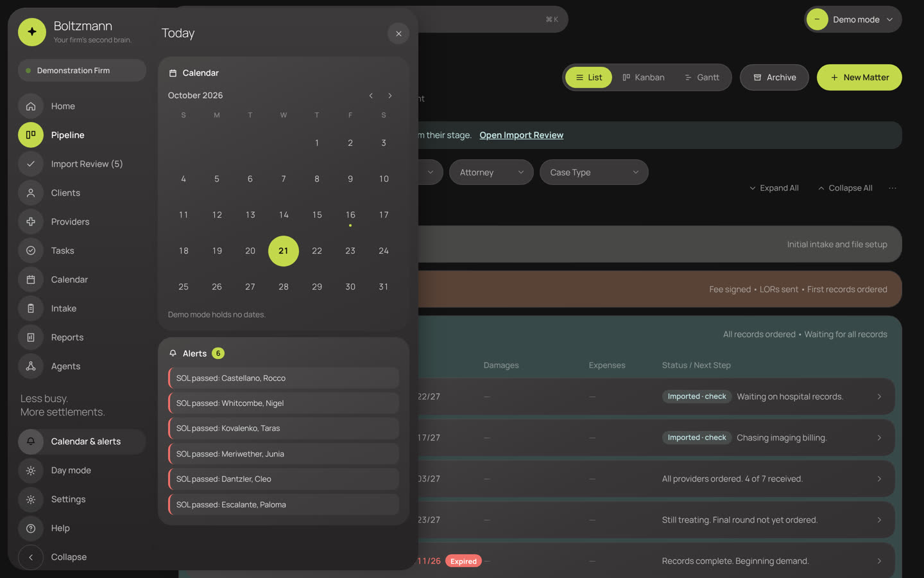
Task: Toggle Day mode
Action: click(82, 470)
